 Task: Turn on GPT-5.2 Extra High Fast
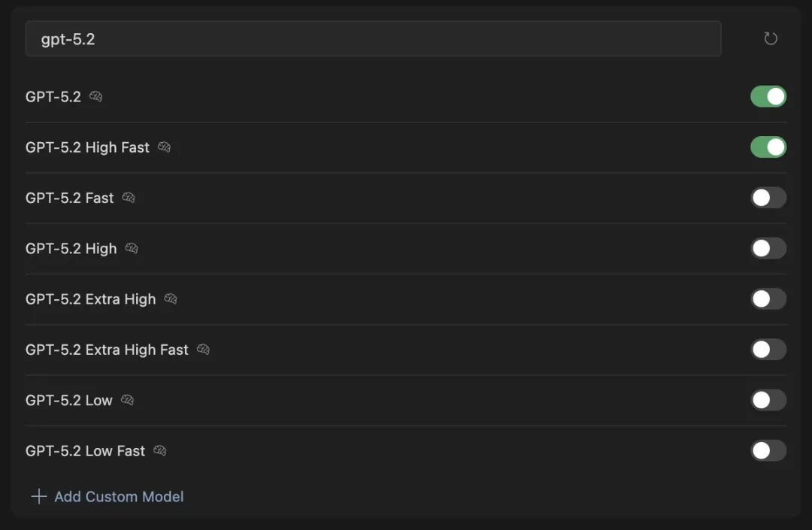click(768, 350)
